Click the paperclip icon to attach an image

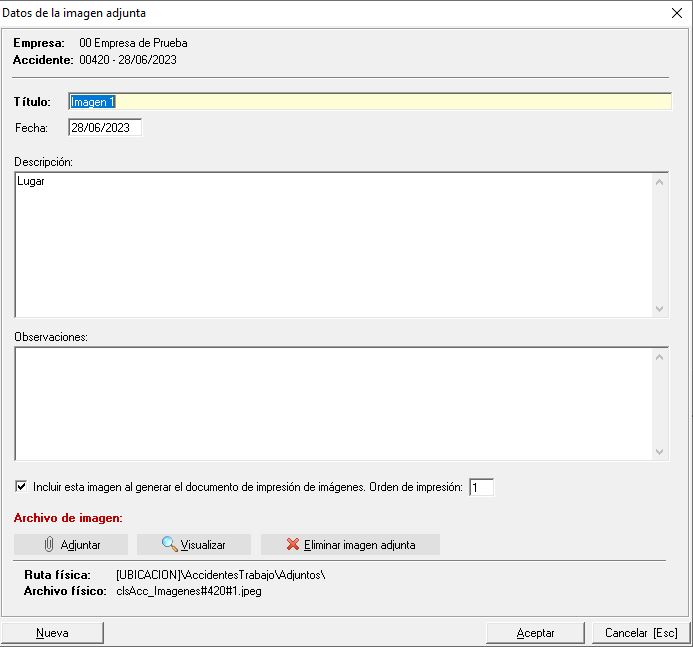48,545
